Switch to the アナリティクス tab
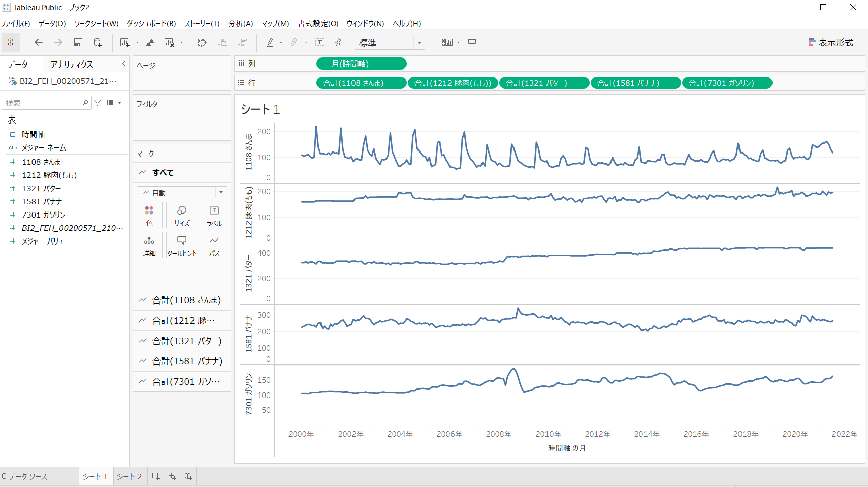868x487 pixels. click(72, 65)
